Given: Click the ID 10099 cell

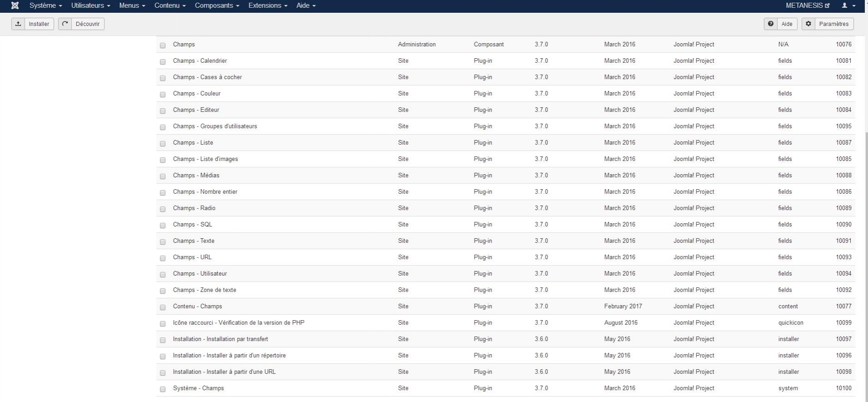Looking at the screenshot, I should (843, 322).
